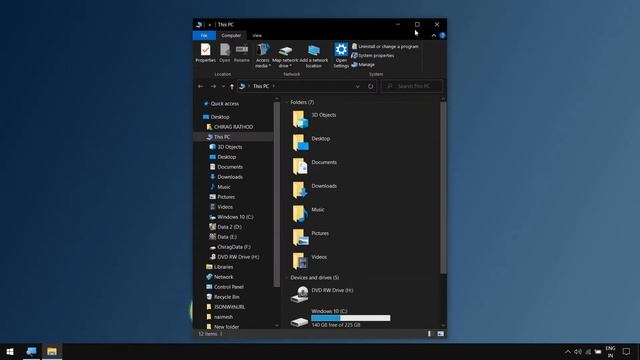Select Music in the navigation pane
The image size is (640, 360).
(x=220, y=187)
